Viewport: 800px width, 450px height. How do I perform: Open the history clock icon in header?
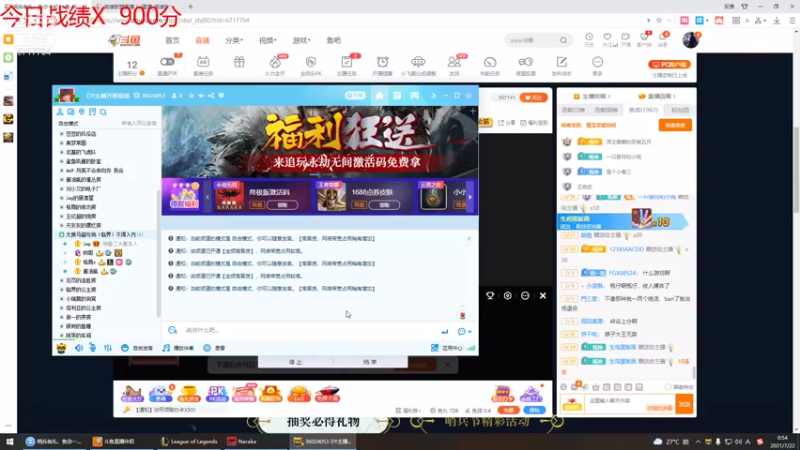coord(589,37)
